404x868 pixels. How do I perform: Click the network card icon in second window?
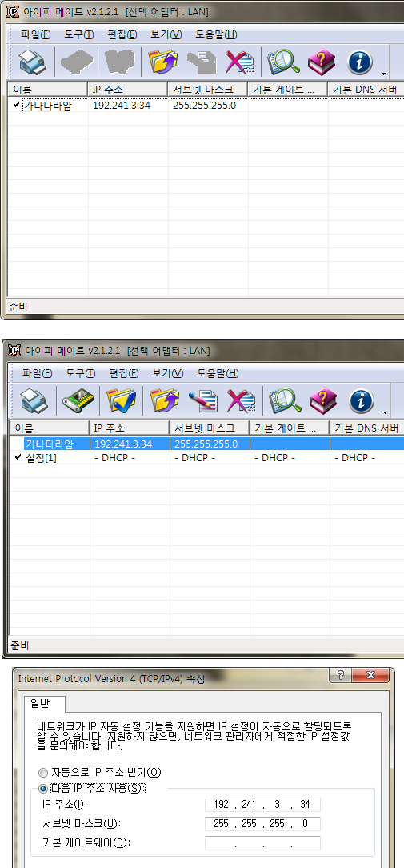point(78,401)
